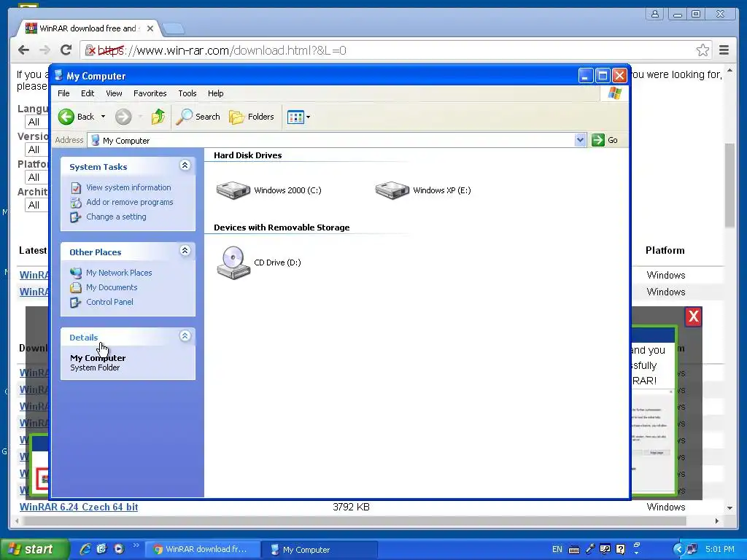Open the Edit menu
Image resolution: width=747 pixels, height=560 pixels.
click(x=88, y=93)
